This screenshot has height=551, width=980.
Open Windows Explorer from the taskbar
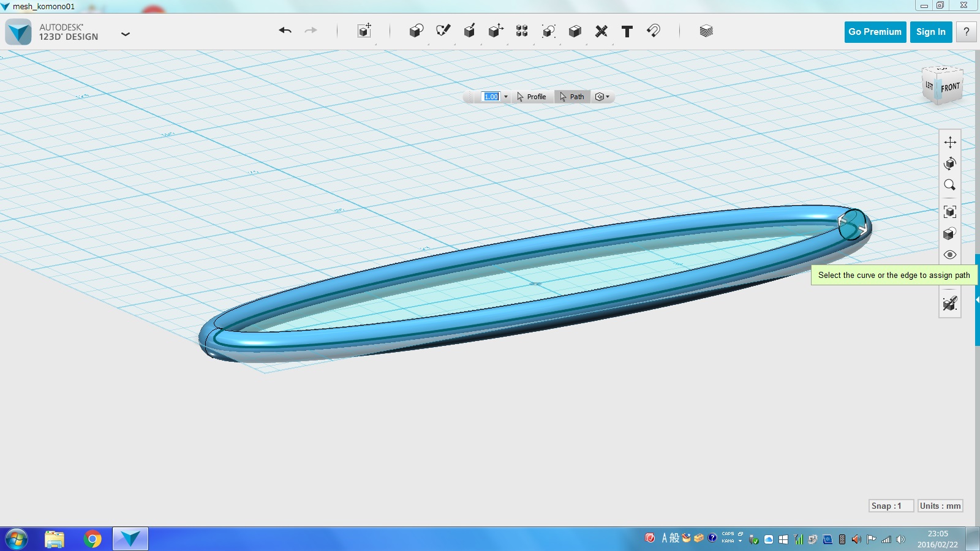(55, 539)
